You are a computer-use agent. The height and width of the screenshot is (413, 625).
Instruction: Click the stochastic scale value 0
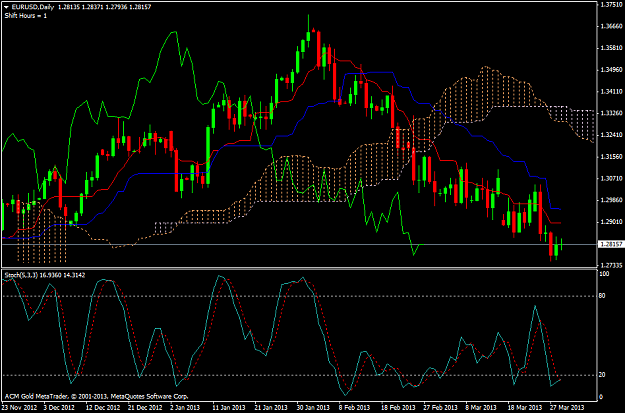click(x=601, y=397)
